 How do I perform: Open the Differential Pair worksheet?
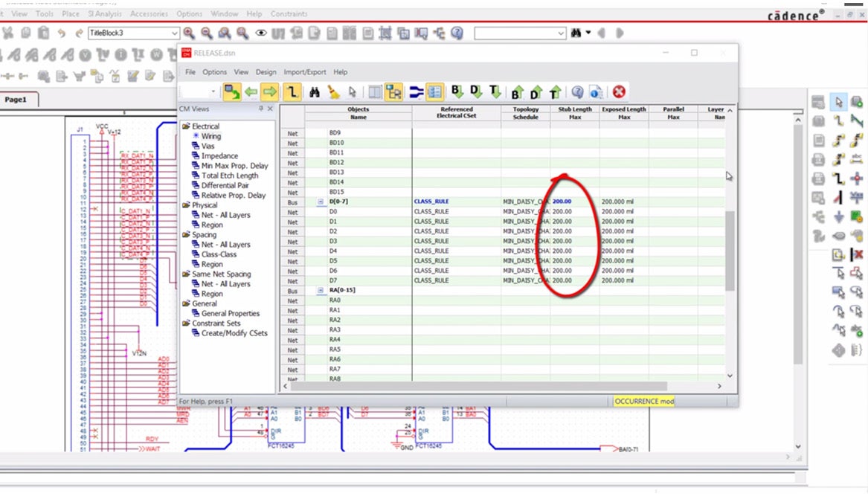coord(225,185)
